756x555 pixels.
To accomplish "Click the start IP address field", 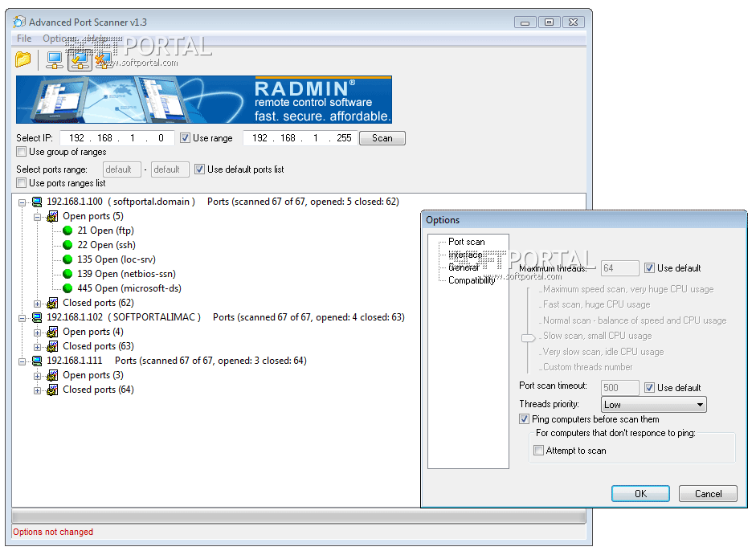I will click(117, 138).
